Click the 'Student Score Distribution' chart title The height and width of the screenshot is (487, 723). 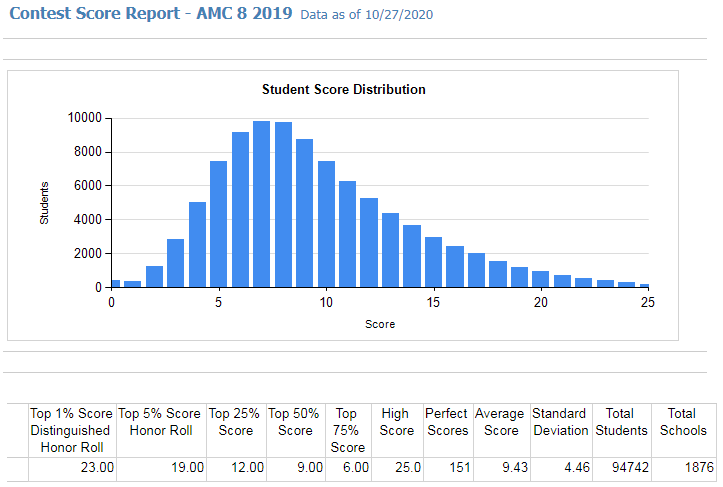point(344,89)
